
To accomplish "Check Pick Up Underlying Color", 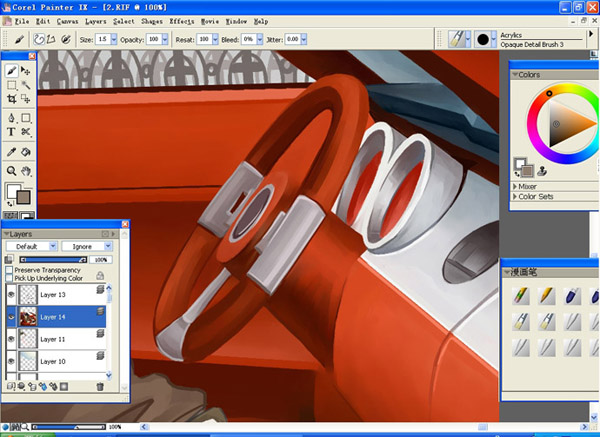I will 9,279.
